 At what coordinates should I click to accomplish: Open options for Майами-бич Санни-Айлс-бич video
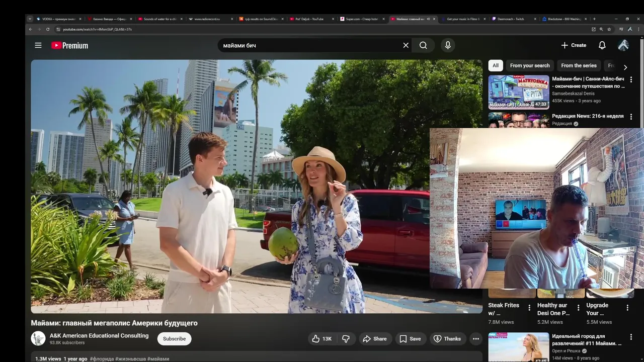point(631,79)
